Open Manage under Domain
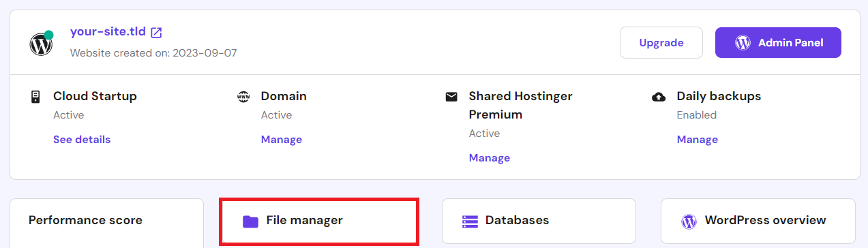 pyautogui.click(x=282, y=139)
